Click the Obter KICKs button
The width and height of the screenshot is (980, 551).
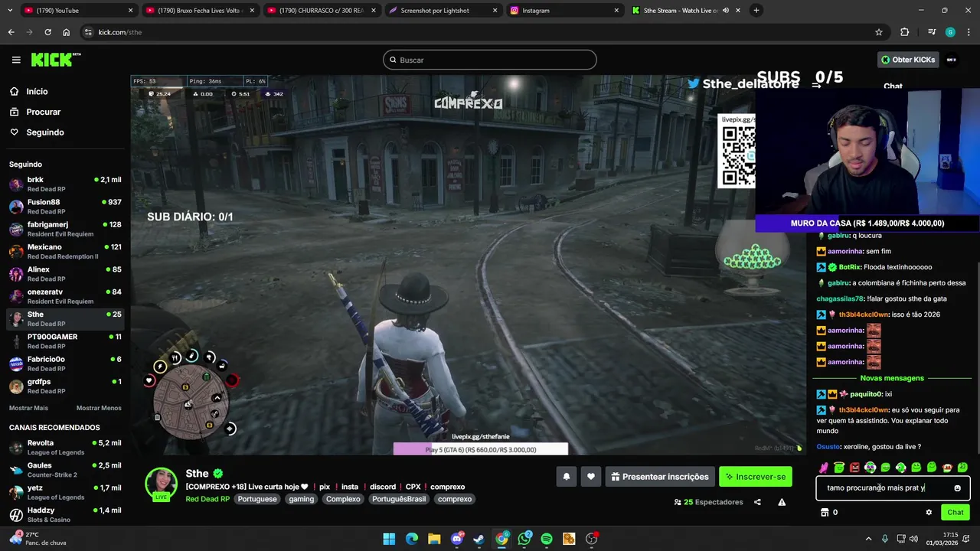908,60
